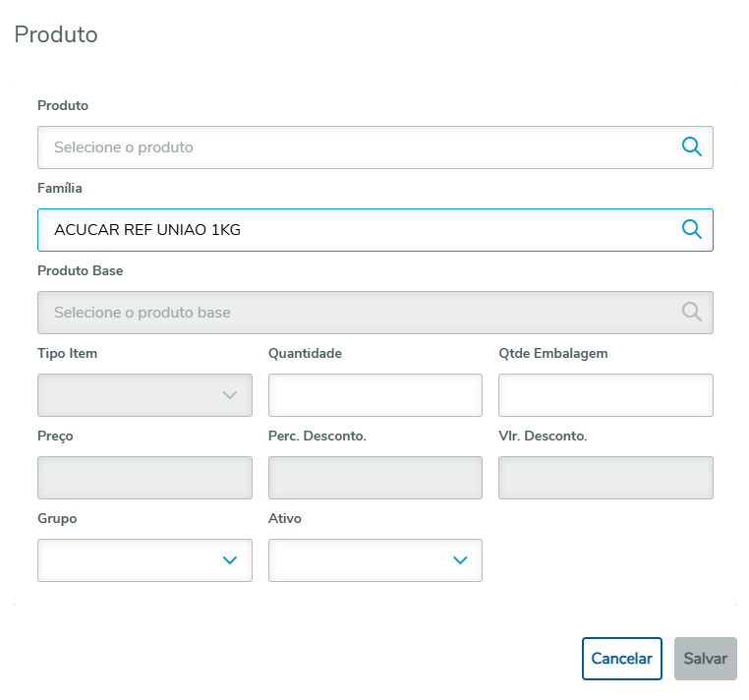This screenshot has height=700, width=749.
Task: Select the Preço input field
Action: pos(144,478)
